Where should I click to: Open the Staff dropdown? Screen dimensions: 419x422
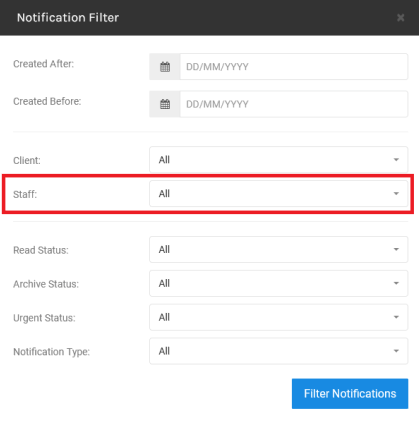(x=279, y=194)
